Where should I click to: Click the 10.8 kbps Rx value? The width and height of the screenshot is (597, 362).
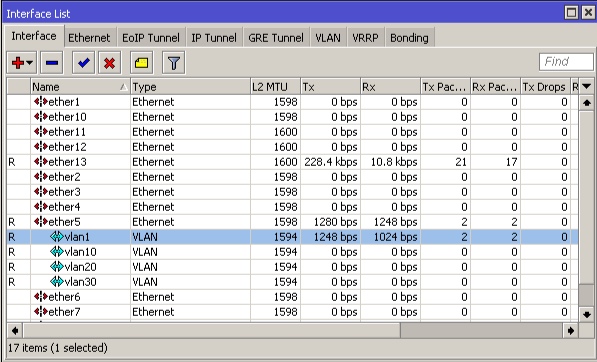tap(394, 162)
